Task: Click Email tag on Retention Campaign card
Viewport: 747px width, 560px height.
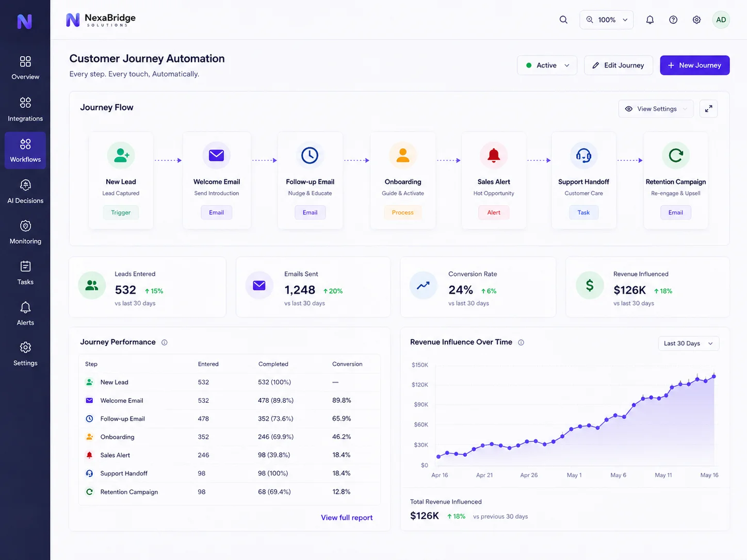Action: point(676,212)
